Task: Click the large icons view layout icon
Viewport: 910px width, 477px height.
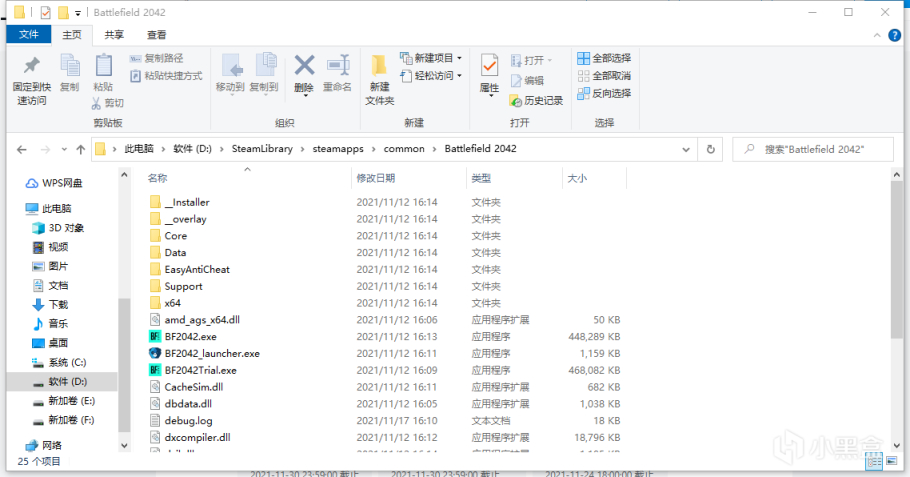Action: (890, 461)
